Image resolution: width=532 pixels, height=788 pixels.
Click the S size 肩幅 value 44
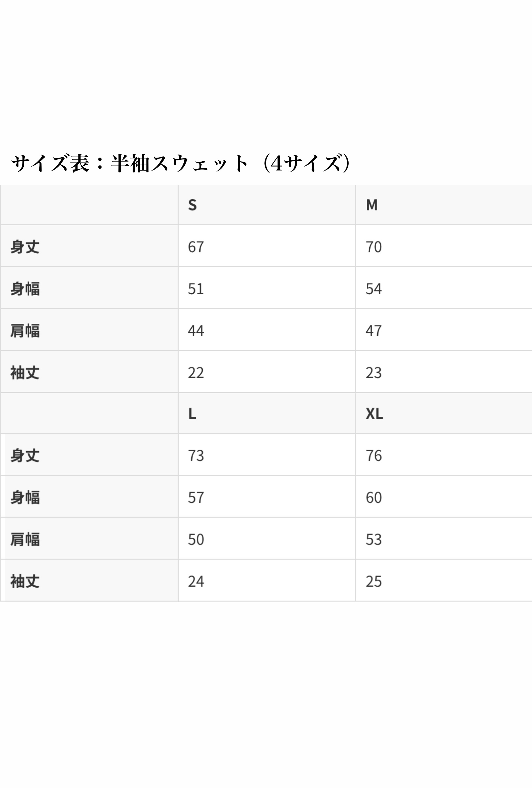pos(196,331)
